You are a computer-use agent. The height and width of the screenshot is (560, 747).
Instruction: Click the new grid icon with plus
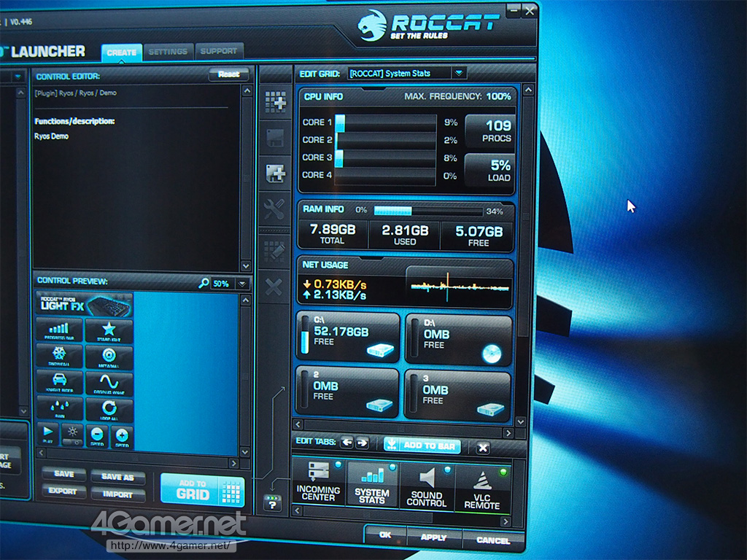click(275, 102)
